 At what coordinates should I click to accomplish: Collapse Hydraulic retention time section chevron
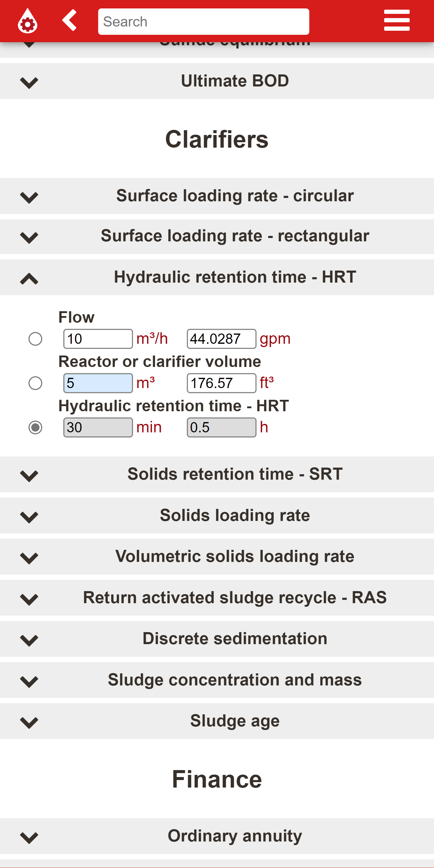(x=29, y=278)
